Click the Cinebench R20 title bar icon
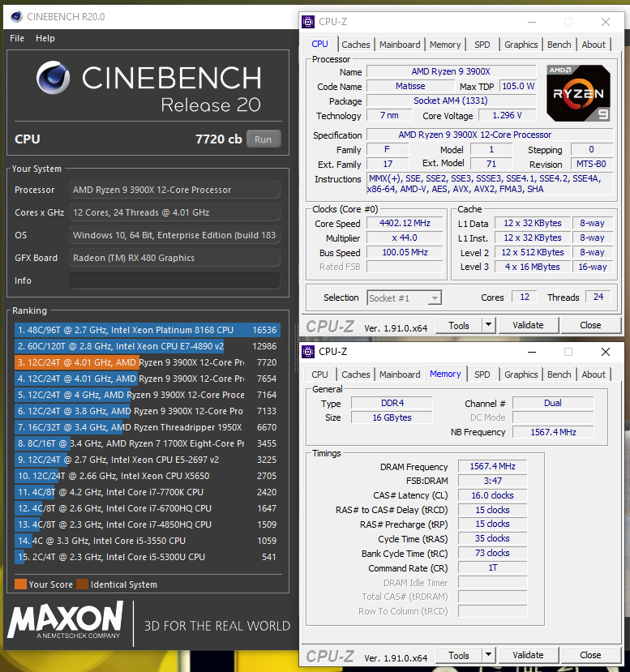630x672 pixels. tap(15, 16)
